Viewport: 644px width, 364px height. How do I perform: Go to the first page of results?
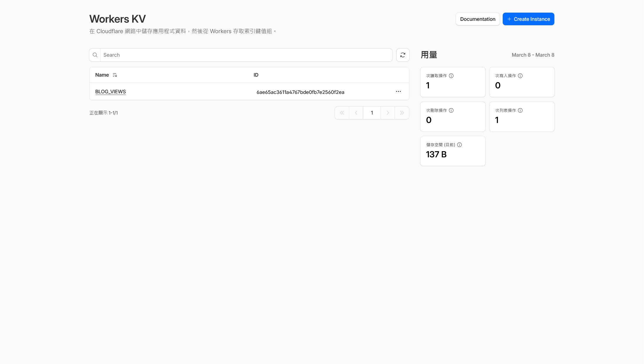tap(342, 113)
